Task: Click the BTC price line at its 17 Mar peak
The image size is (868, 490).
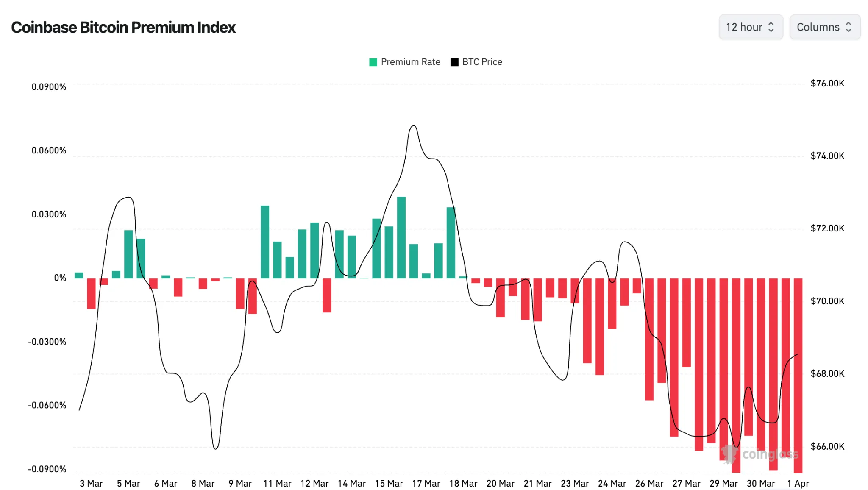Action: pos(413,126)
